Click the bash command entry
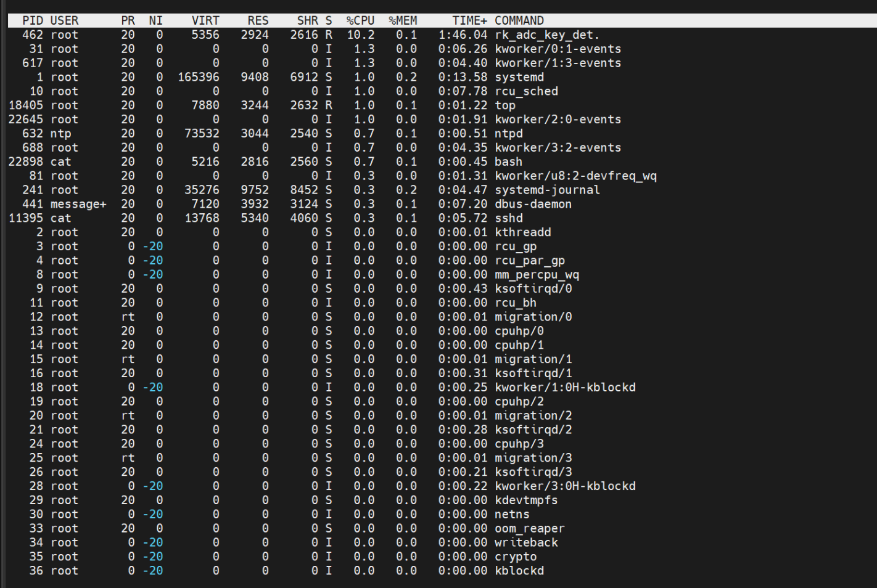The height and width of the screenshot is (588, 877). (x=509, y=162)
